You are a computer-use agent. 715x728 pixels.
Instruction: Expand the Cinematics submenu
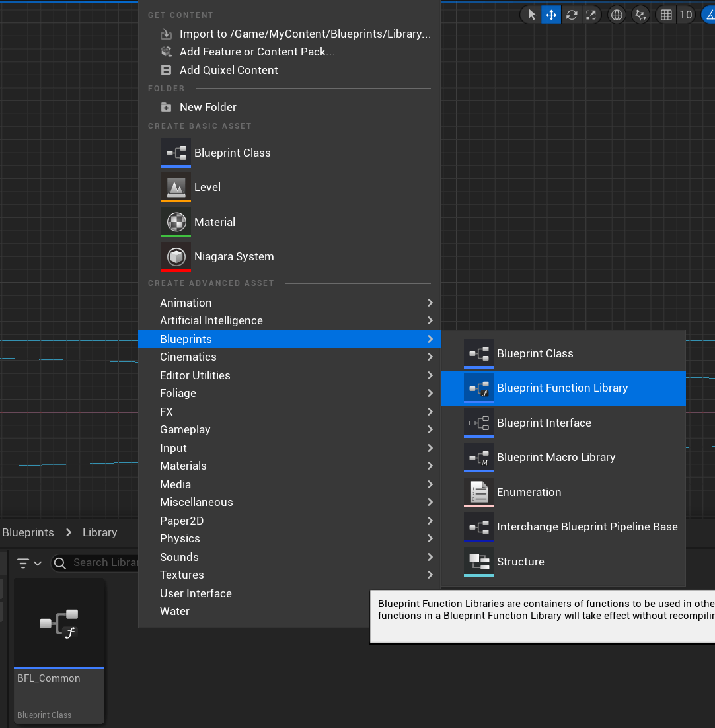pos(289,357)
